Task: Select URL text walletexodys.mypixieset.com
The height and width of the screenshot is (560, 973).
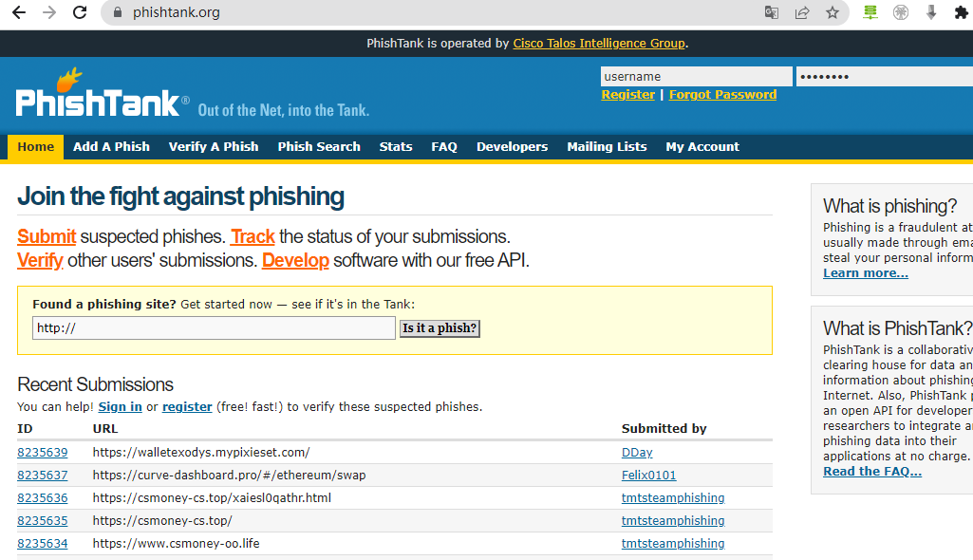Action: (x=201, y=453)
